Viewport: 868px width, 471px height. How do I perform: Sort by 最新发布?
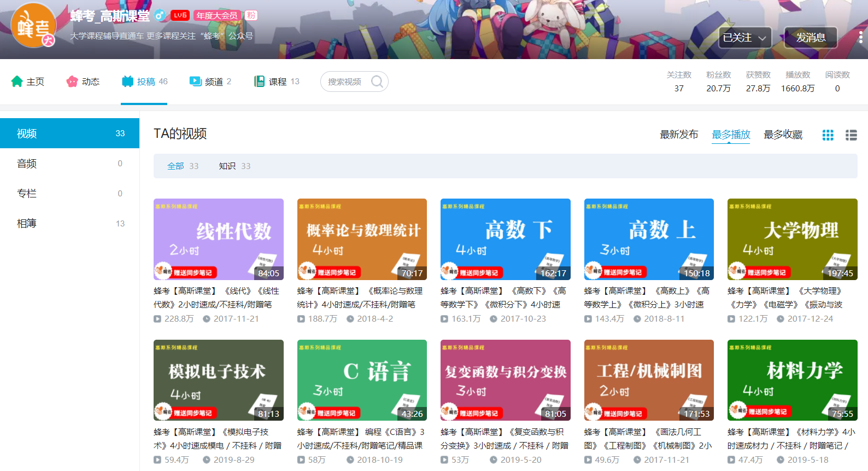coord(679,135)
